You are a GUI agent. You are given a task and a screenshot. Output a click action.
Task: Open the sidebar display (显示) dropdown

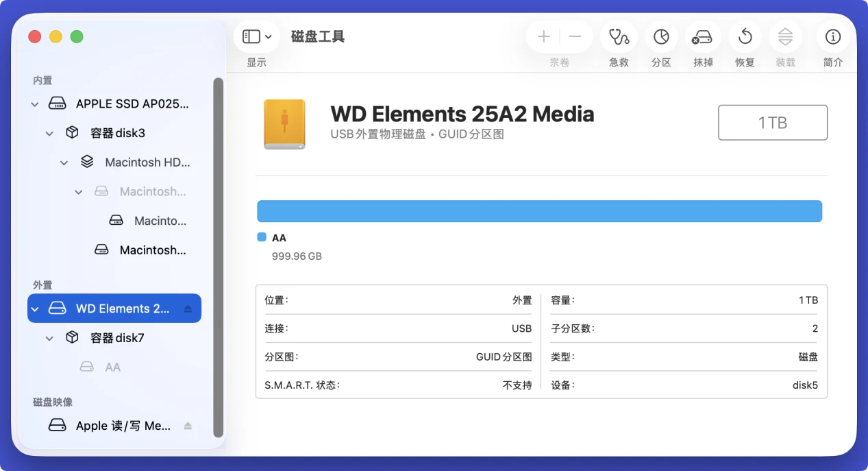pos(257,37)
